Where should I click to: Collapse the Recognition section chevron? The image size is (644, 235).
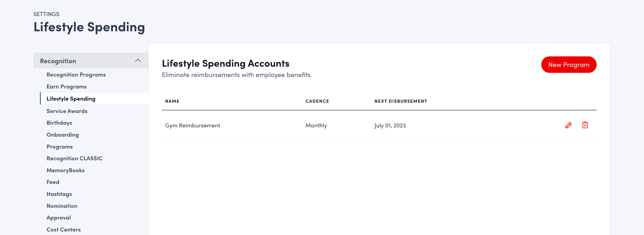138,60
